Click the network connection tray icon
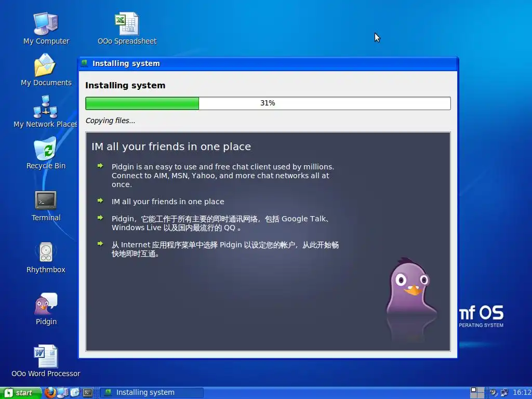This screenshot has width=532, height=399. (504, 393)
